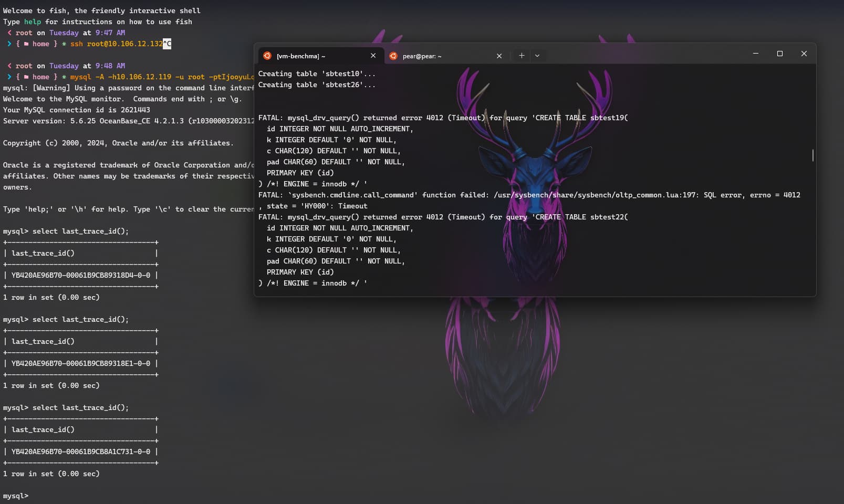Click the folder icon in first home prompt

[26, 44]
